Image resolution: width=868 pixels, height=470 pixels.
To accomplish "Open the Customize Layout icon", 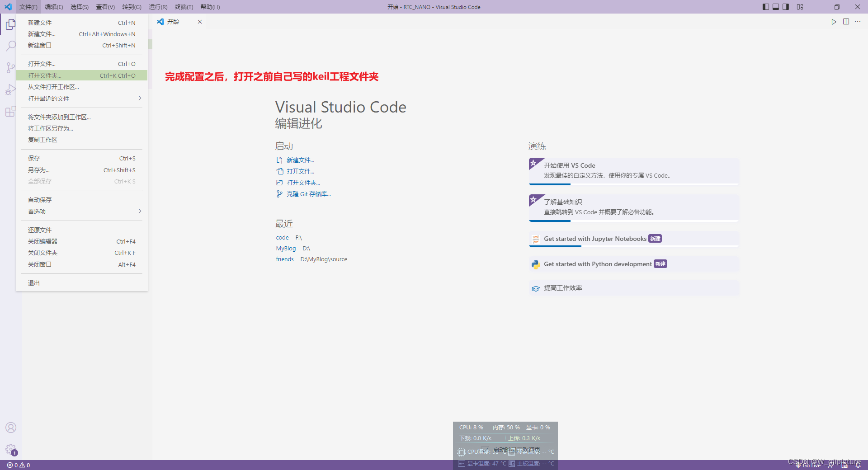I will [800, 7].
